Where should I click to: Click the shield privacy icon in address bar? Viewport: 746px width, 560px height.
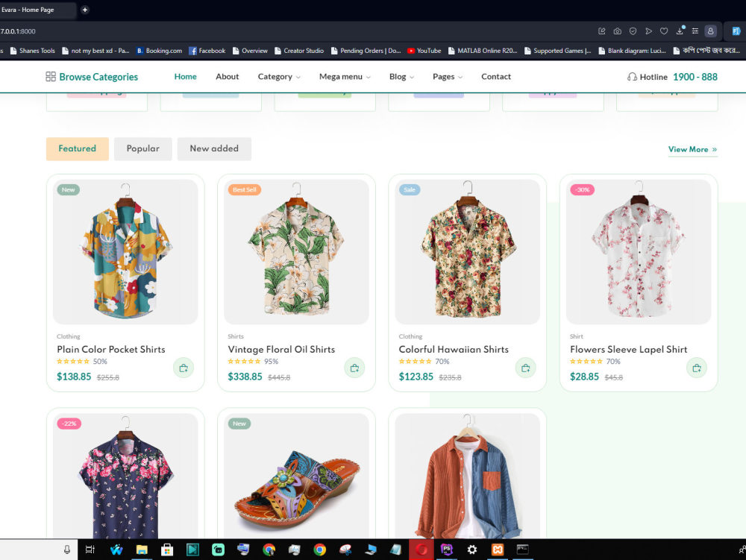point(633,31)
